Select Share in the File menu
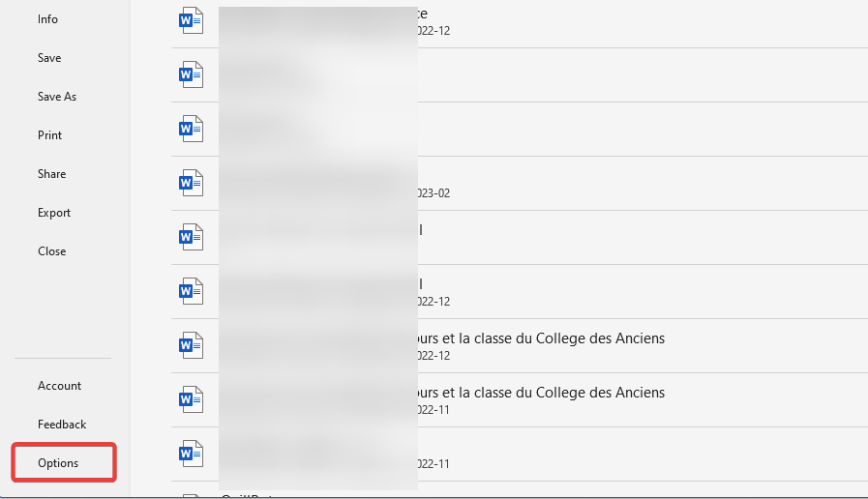This screenshot has height=499, width=868. coord(52,174)
